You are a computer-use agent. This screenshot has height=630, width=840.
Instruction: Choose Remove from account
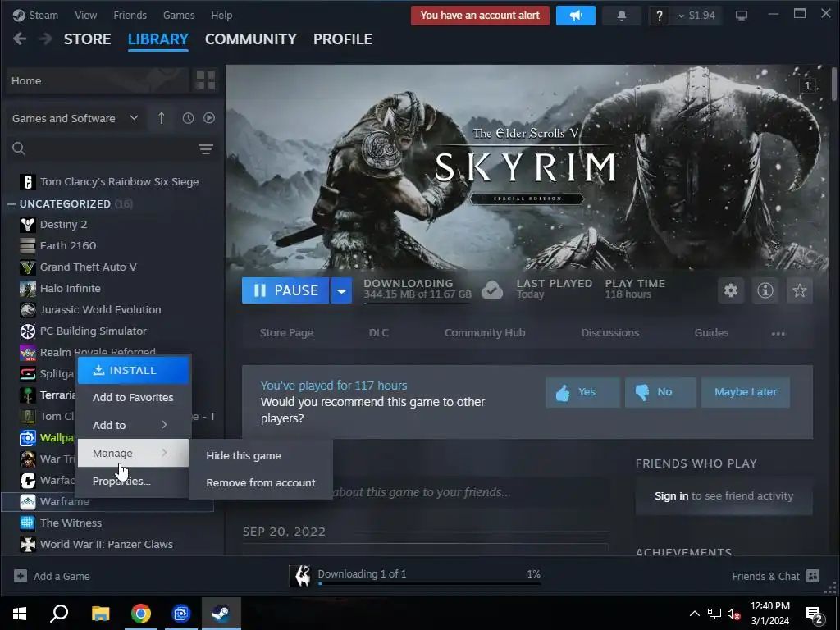pyautogui.click(x=261, y=482)
